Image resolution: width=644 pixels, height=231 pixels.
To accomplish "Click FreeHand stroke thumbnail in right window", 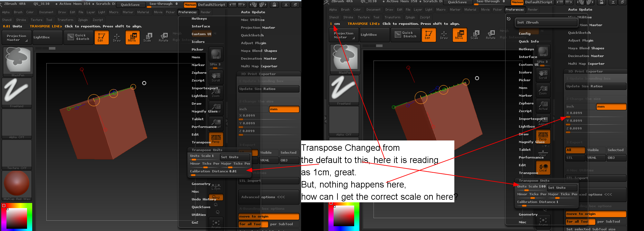I will tap(344, 90).
